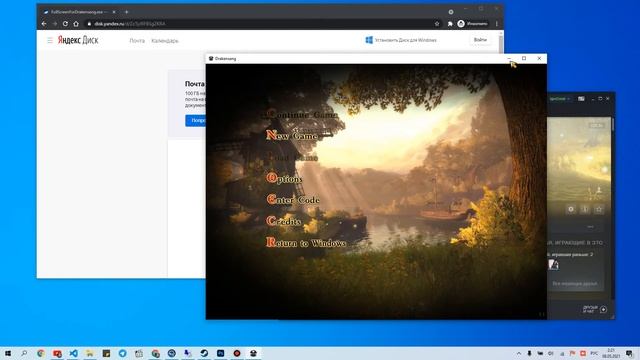Open Steam game settings gear icon
The height and width of the screenshot is (360, 640).
[571, 209]
